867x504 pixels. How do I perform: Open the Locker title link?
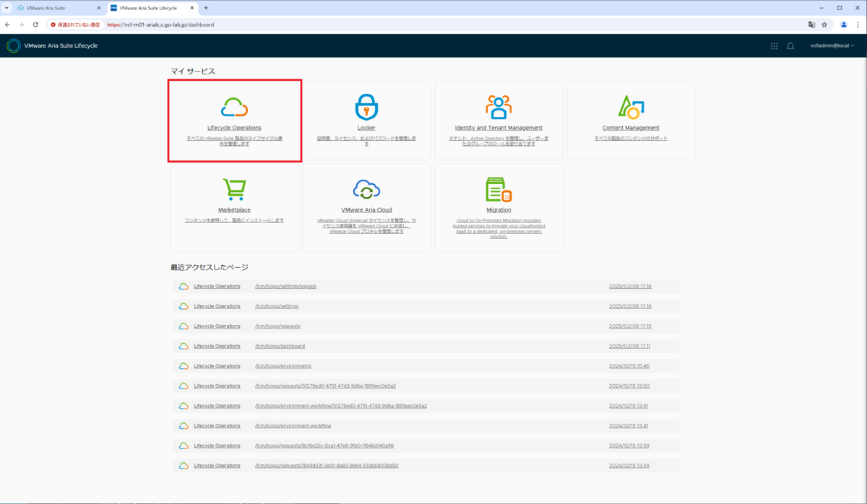pyautogui.click(x=366, y=128)
